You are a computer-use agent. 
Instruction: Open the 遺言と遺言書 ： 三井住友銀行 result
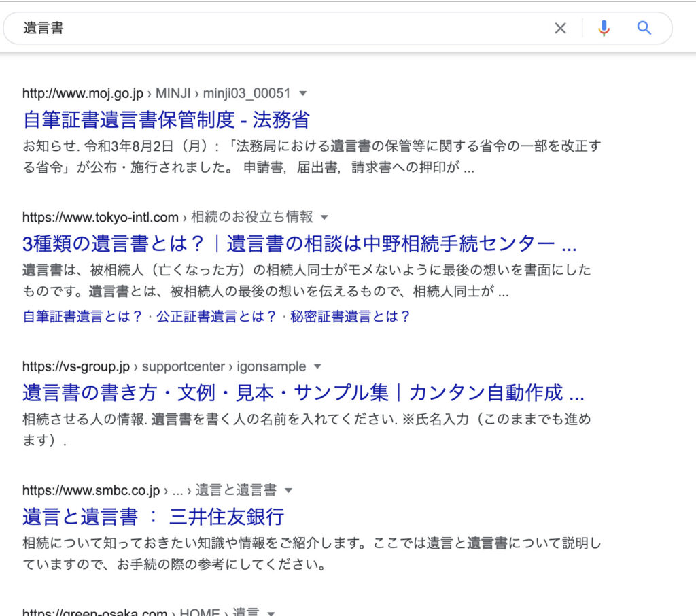click(154, 517)
